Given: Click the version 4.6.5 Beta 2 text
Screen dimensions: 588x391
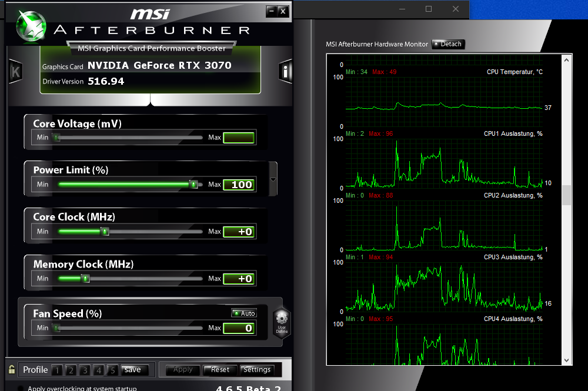Looking at the screenshot, I should tap(248, 389).
